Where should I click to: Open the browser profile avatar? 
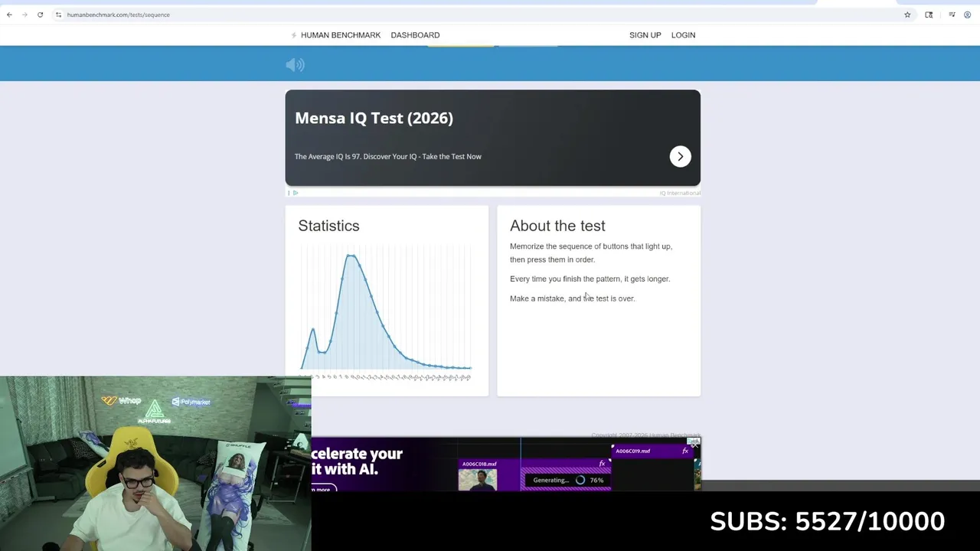[x=968, y=15]
